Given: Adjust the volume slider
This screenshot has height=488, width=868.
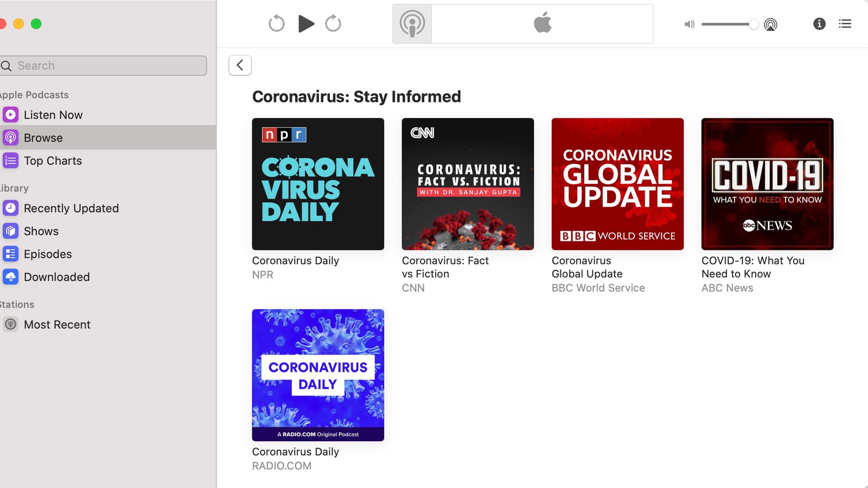Looking at the screenshot, I should point(730,24).
